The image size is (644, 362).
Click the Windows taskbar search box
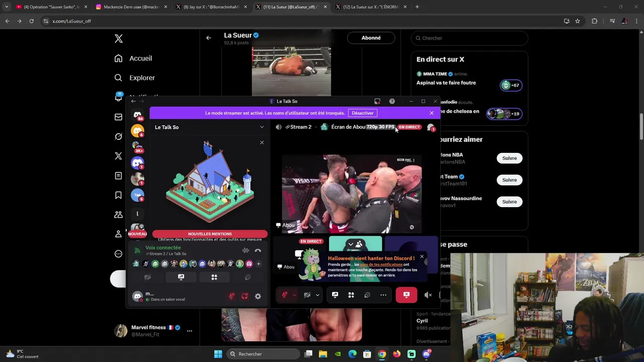tap(262, 354)
